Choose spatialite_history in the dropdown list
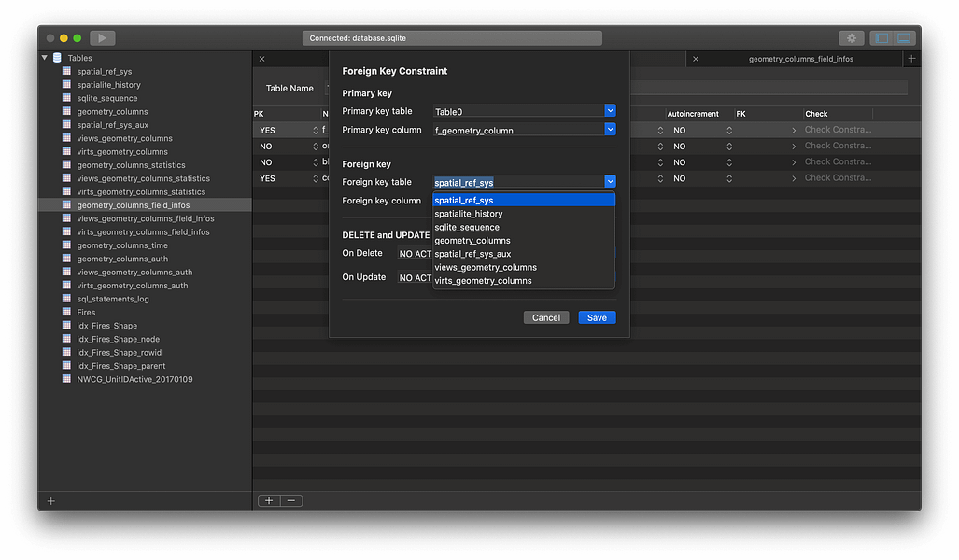The height and width of the screenshot is (560, 959). [x=524, y=214]
